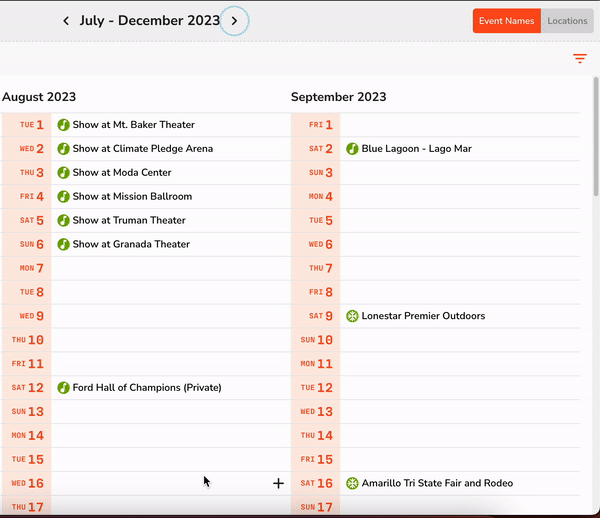Click the Amarillo Tri State Fair icon

(352, 484)
